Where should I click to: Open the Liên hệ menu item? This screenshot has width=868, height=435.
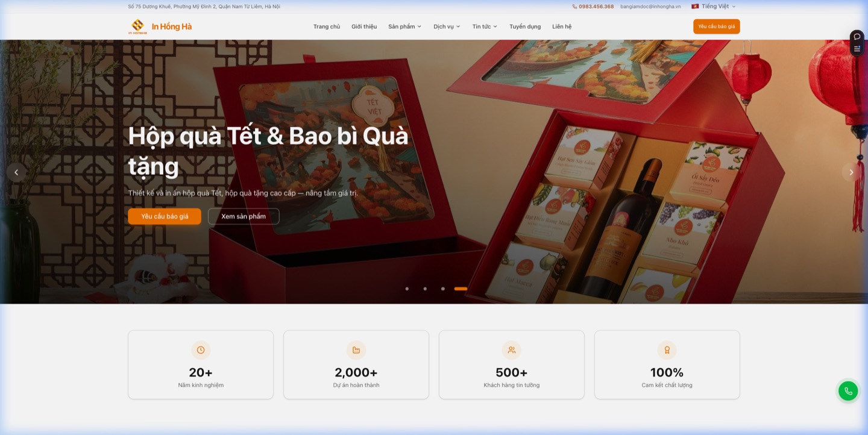coord(562,27)
